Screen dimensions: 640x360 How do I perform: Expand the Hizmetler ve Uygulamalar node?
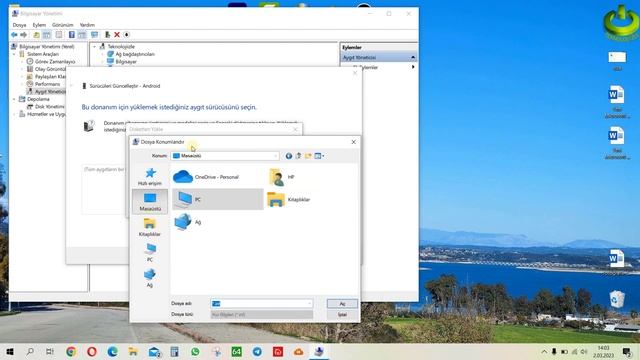click(x=14, y=114)
